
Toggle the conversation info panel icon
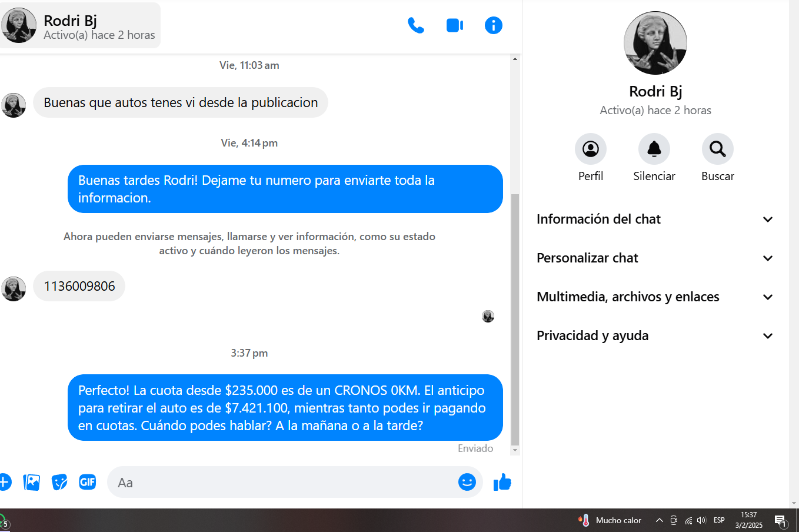493,25
